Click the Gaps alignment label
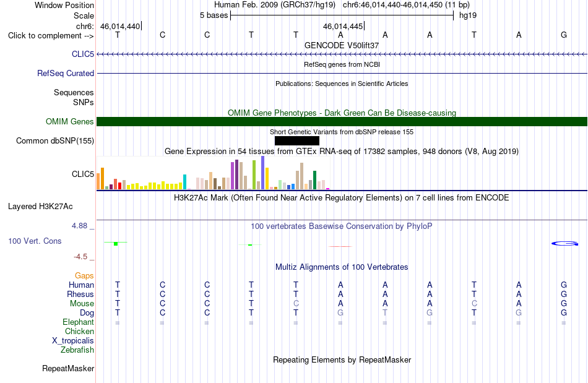The image size is (588, 383). point(84,275)
